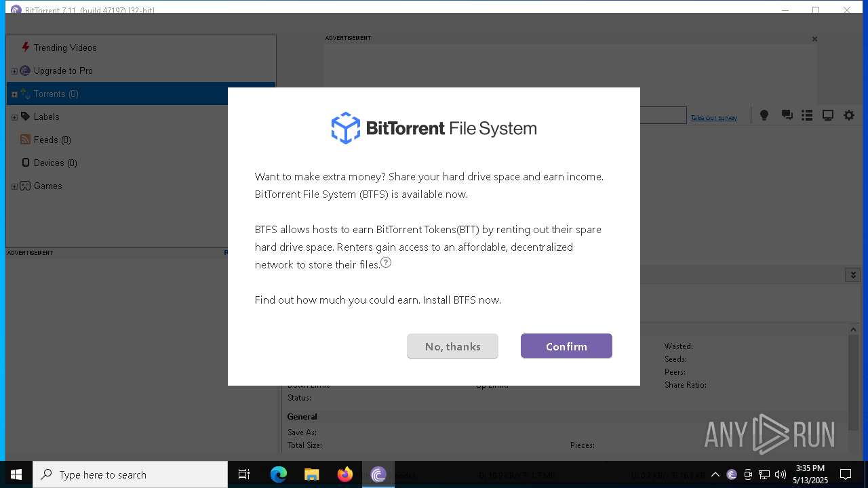Open preferences gear icon
Image resolution: width=868 pixels, height=488 pixels.
coord(849,115)
